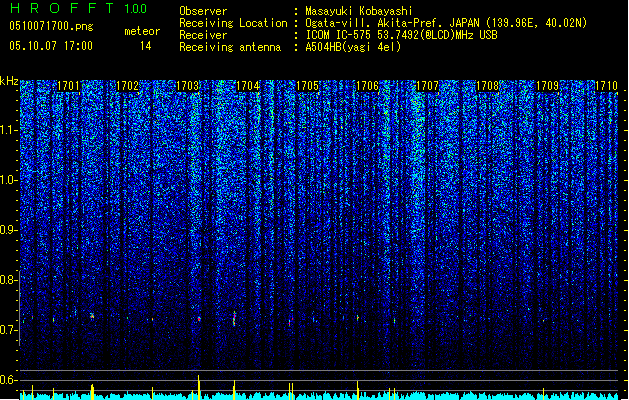Click the observer name Masayuki Kobayashi
The image size is (629, 400).
pos(359,11)
